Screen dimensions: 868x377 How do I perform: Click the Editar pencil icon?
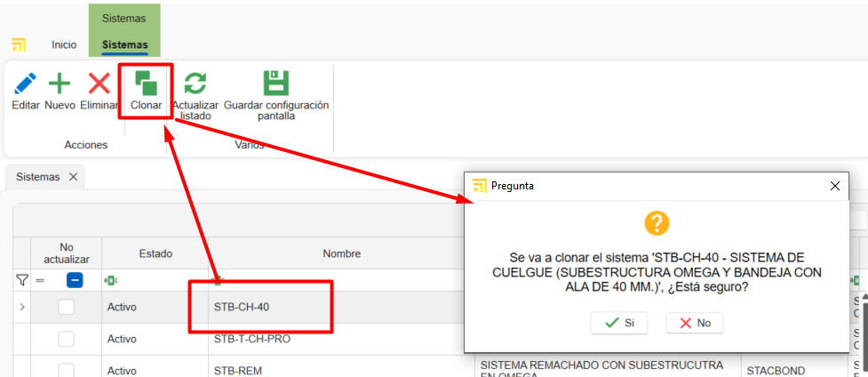(x=26, y=84)
